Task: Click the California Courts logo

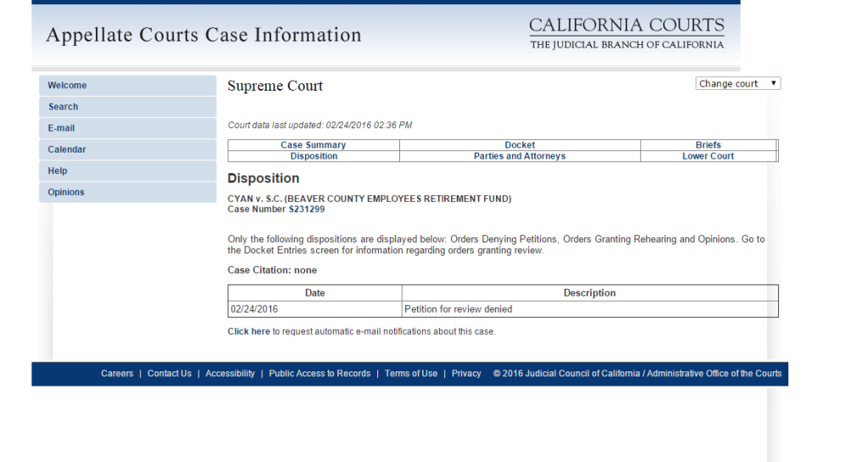Action: coord(626,33)
